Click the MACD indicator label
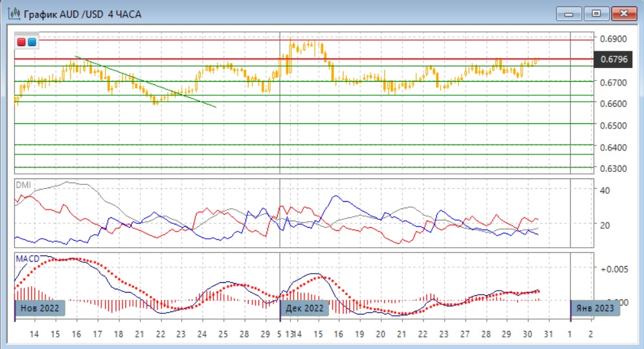The width and height of the screenshot is (644, 349). coord(27,258)
